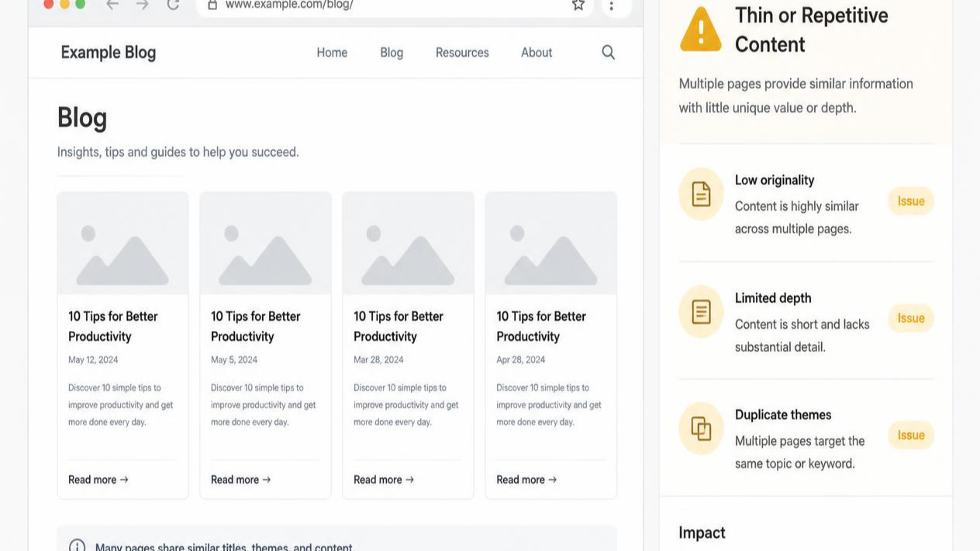This screenshot has width=980, height=551.
Task: Click "Multiple pages provide similar information" description
Action: (796, 95)
